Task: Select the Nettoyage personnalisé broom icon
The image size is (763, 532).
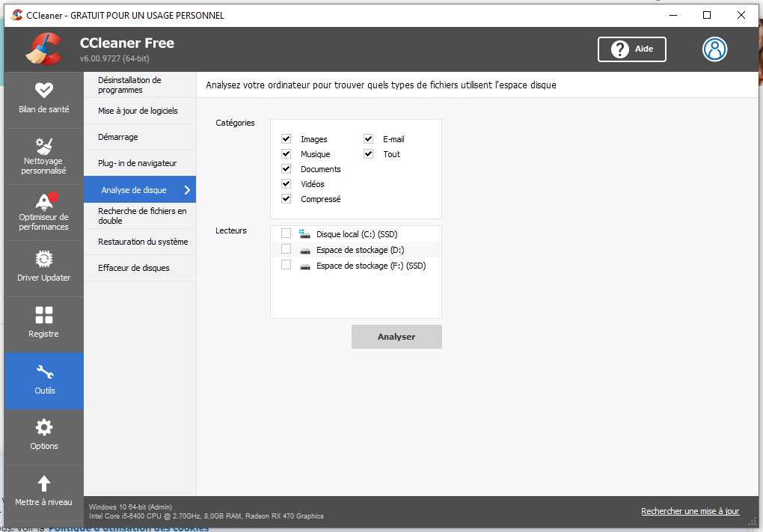Action: [x=44, y=144]
